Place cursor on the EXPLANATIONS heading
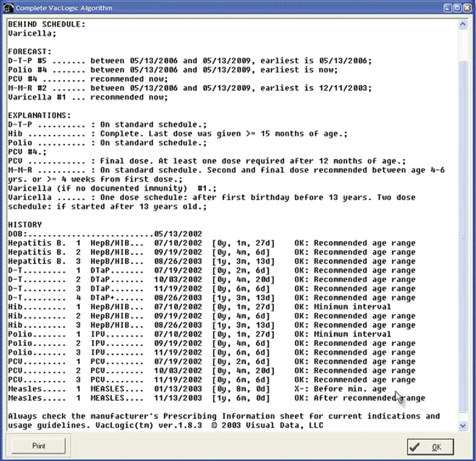Image resolution: width=476 pixels, height=461 pixels. point(40,115)
